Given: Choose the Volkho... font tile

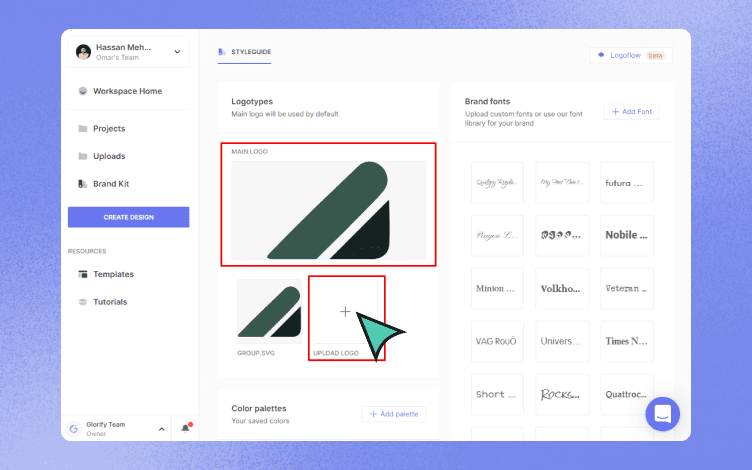Looking at the screenshot, I should coord(562,289).
